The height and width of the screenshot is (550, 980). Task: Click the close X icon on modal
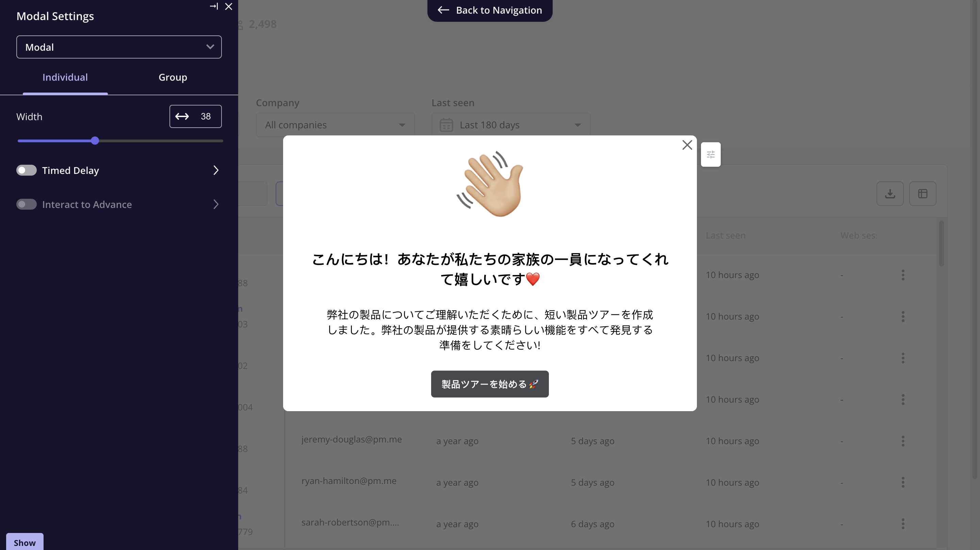[687, 145]
